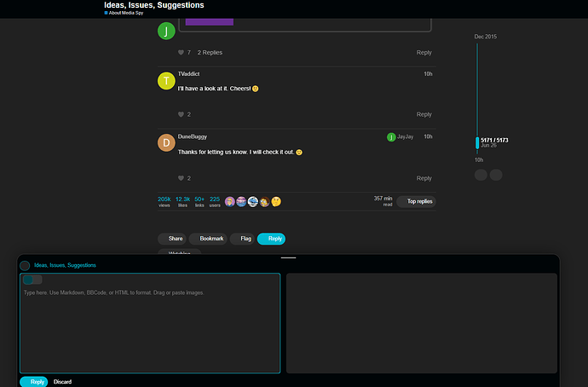Click the Share button below the topic
Image resolution: width=588 pixels, height=387 pixels.
tap(172, 239)
